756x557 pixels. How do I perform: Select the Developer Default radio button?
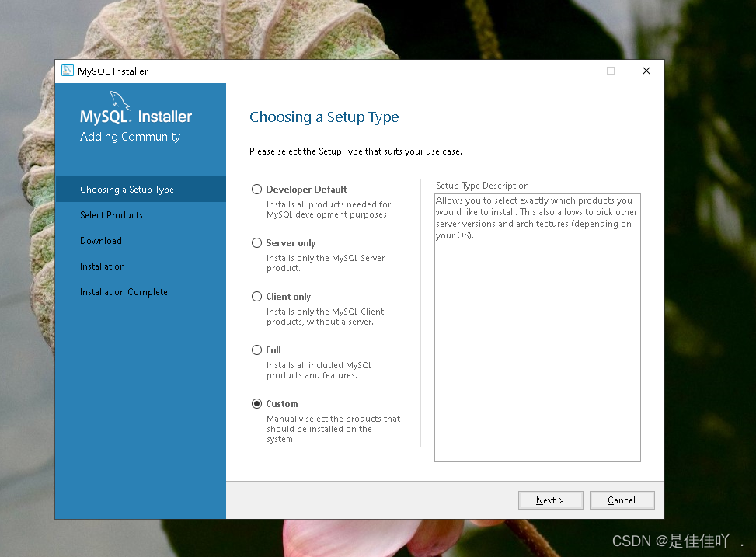(x=256, y=189)
